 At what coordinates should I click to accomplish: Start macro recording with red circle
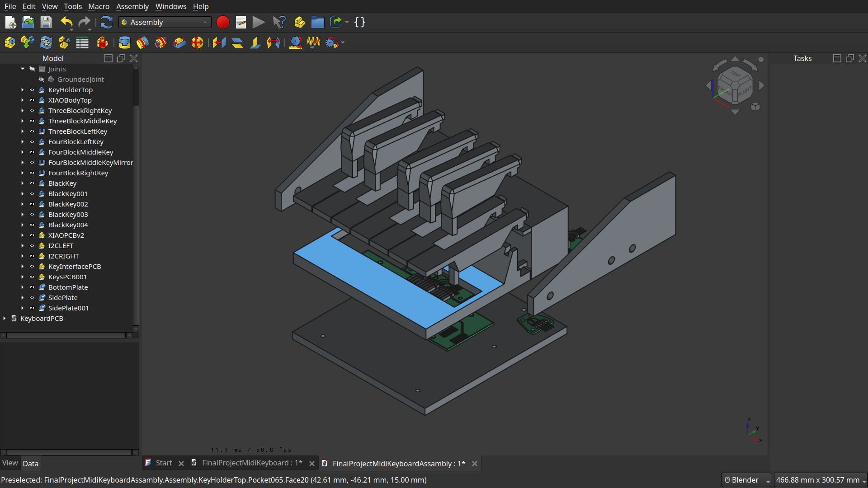click(x=222, y=22)
